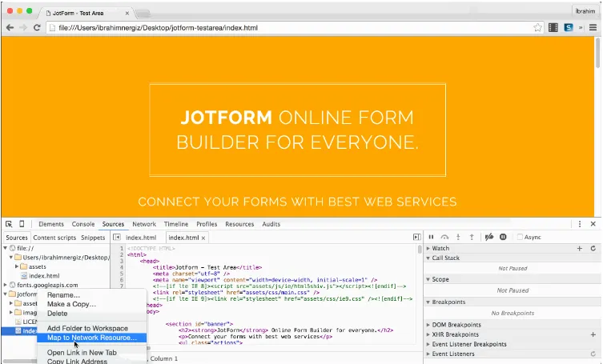This screenshot has width=603, height=364.
Task: Refresh the Event Listeners section
Action: [593, 354]
